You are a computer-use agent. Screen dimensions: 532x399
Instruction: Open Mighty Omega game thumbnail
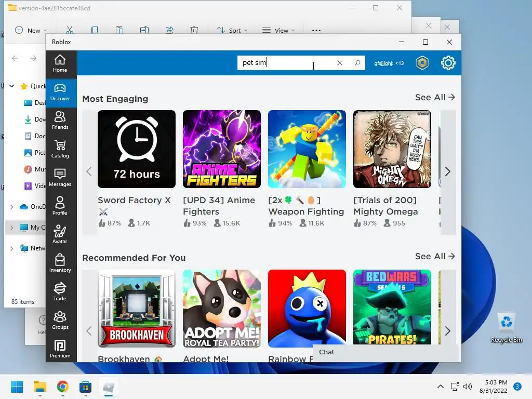point(392,149)
